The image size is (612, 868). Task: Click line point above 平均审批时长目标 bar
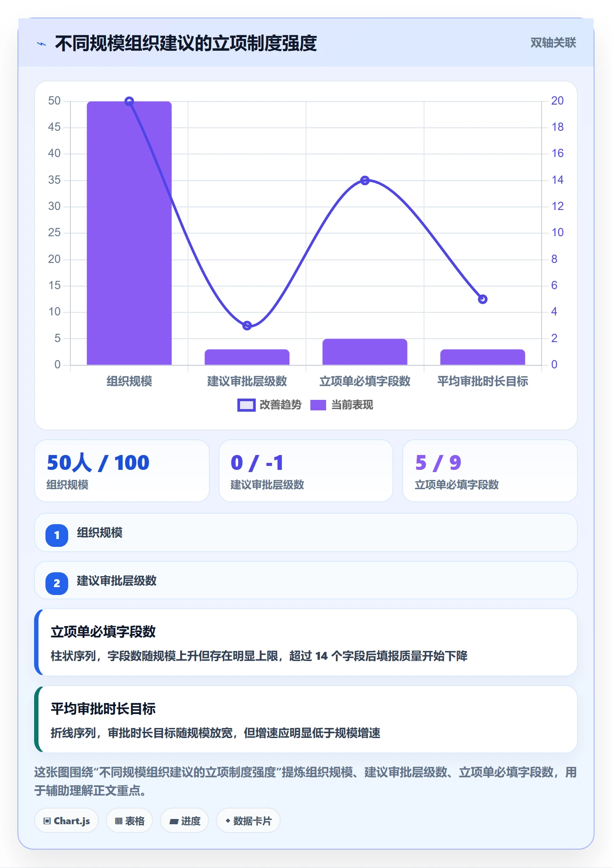483,299
